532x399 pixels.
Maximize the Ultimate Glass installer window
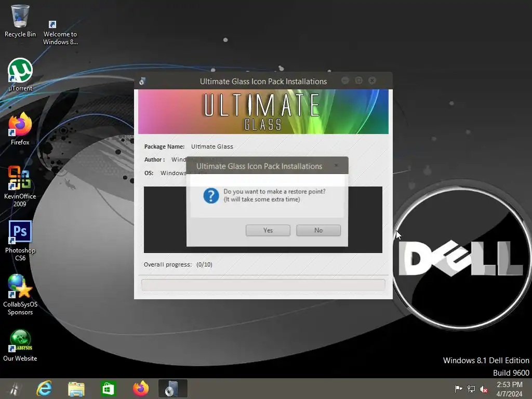click(358, 81)
